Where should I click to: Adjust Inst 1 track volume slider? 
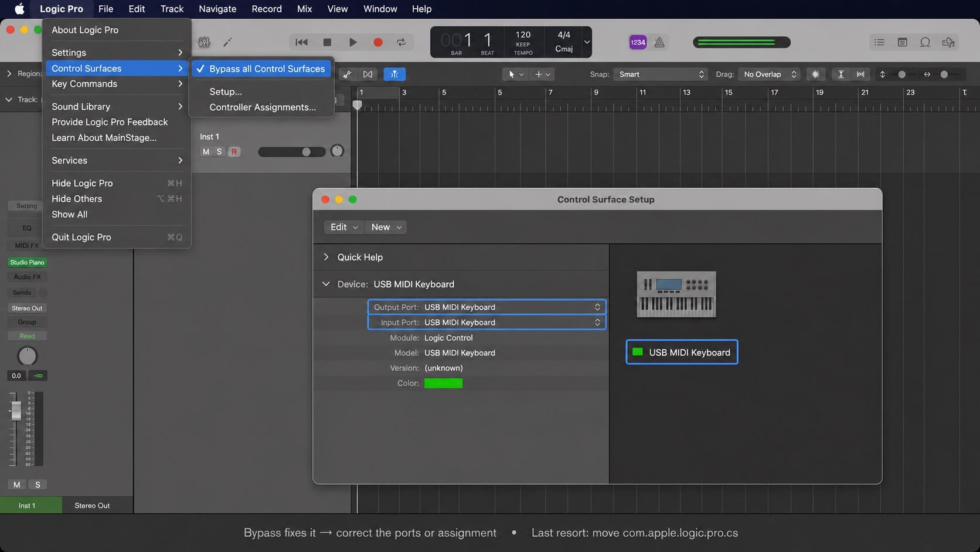[x=292, y=152]
